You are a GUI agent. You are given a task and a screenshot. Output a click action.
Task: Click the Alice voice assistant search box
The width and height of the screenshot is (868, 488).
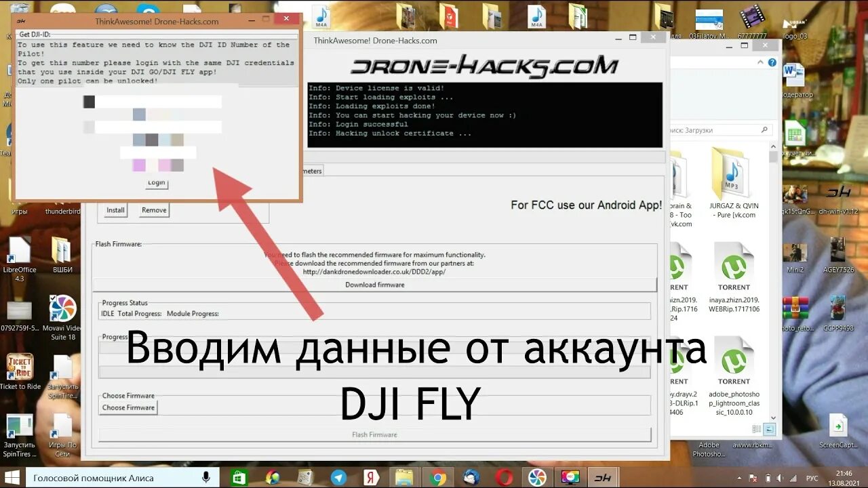click(122, 478)
